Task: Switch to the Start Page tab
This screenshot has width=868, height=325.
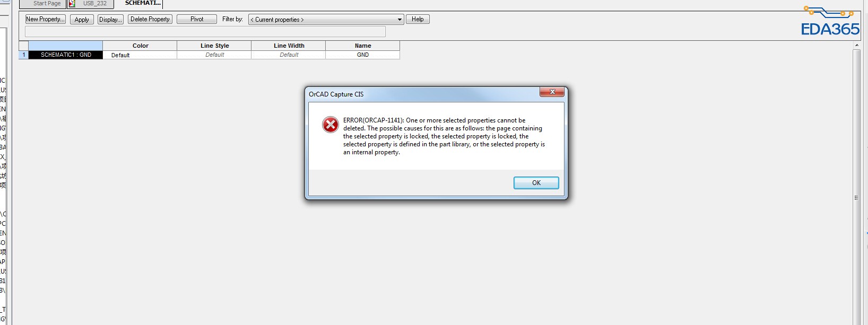Action: (x=43, y=4)
